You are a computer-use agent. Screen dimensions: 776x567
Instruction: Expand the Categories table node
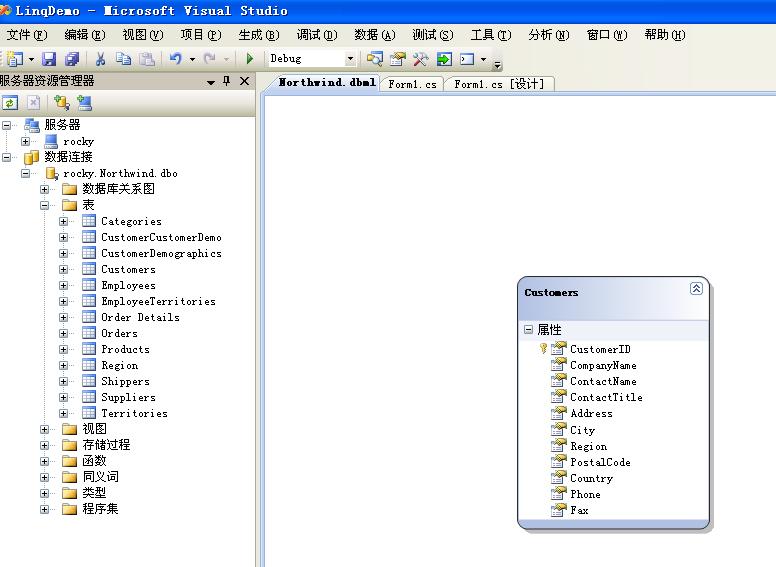pyautogui.click(x=63, y=222)
